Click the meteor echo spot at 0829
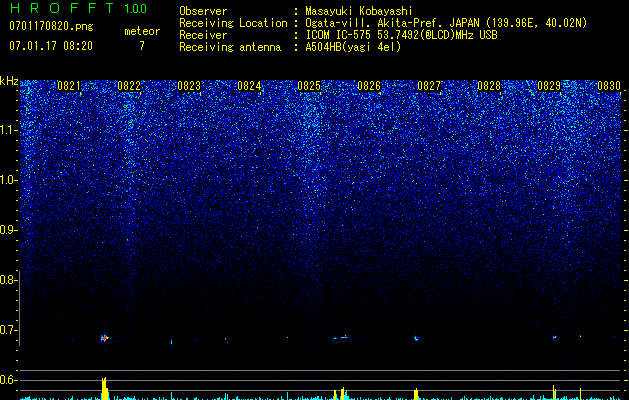Image resolution: width=629 pixels, height=400 pixels. [554, 337]
